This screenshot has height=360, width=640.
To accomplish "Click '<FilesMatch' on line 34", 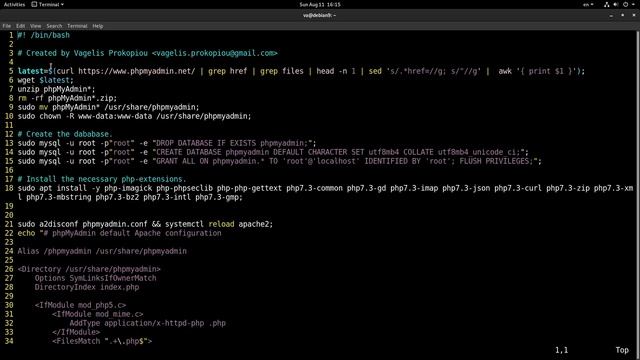I will tap(76, 340).
